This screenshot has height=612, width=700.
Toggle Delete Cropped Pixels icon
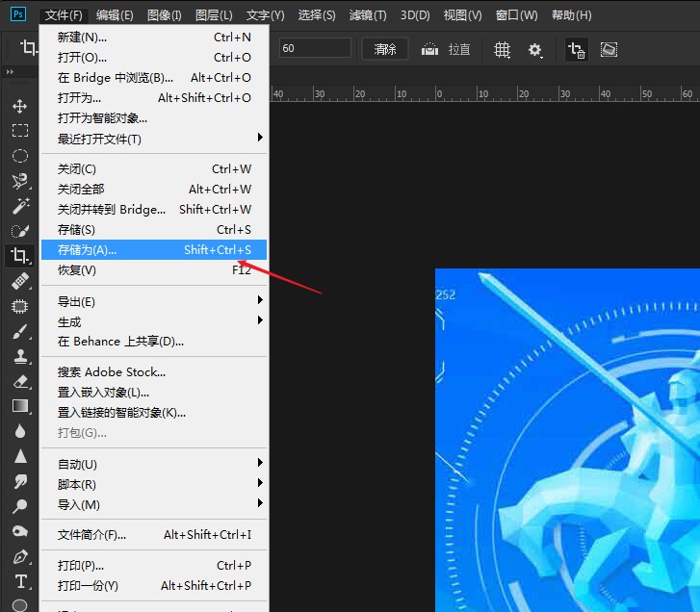[577, 49]
